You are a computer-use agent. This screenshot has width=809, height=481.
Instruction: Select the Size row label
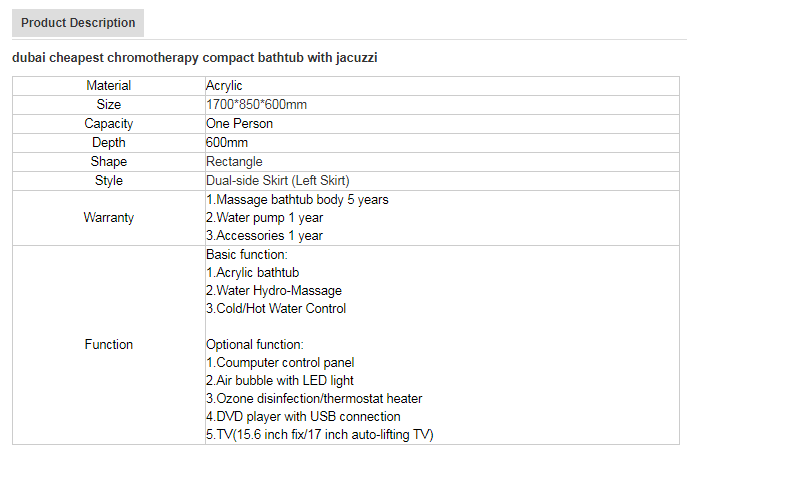tap(108, 105)
